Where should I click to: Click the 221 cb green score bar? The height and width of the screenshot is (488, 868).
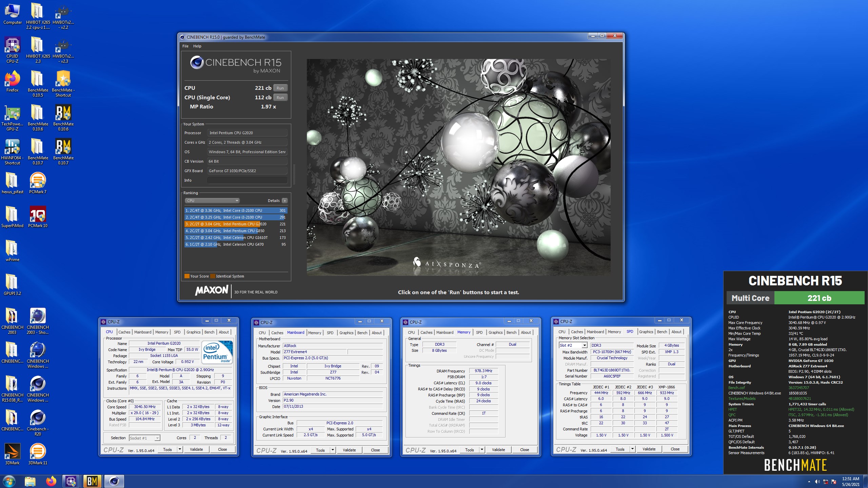tap(819, 298)
